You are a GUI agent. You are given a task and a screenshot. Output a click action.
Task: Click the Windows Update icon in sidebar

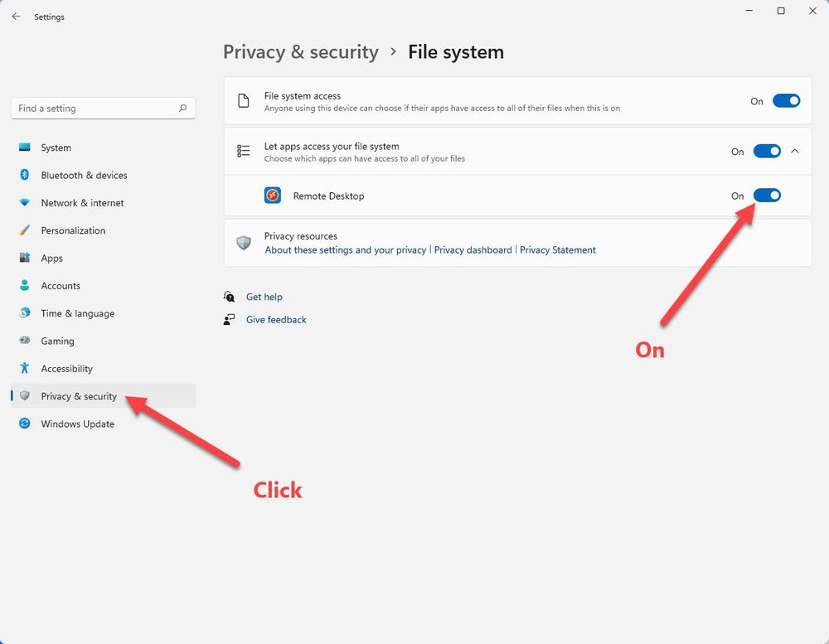[x=25, y=424]
